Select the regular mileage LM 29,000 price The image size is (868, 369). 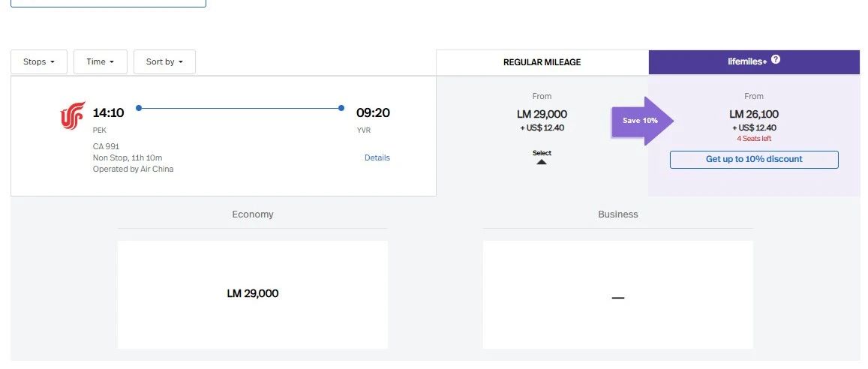(x=542, y=115)
